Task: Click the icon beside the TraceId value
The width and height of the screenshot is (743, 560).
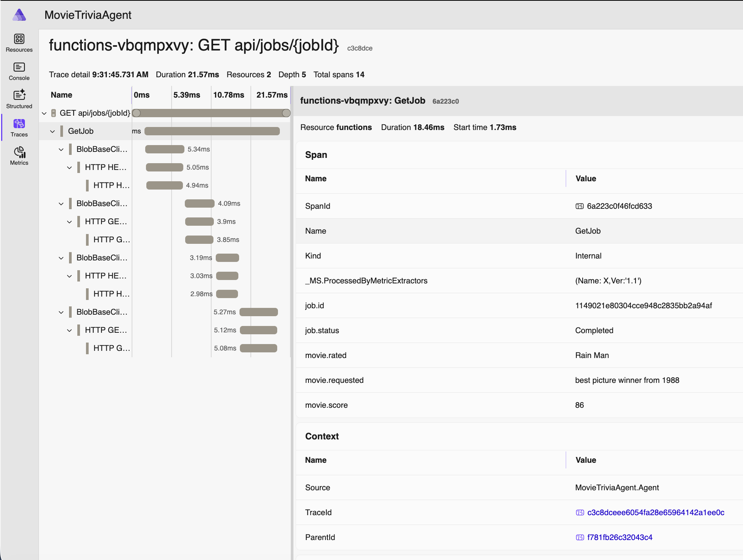Action: (580, 513)
